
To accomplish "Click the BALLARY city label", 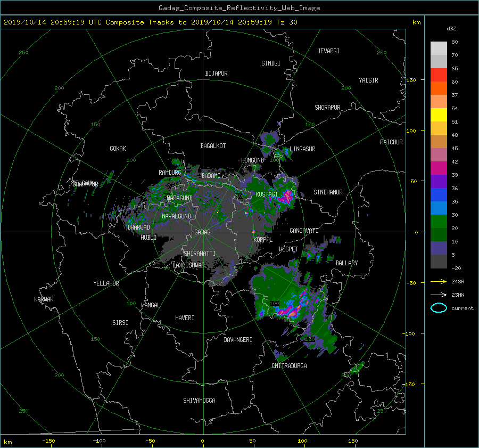I will tap(346, 263).
